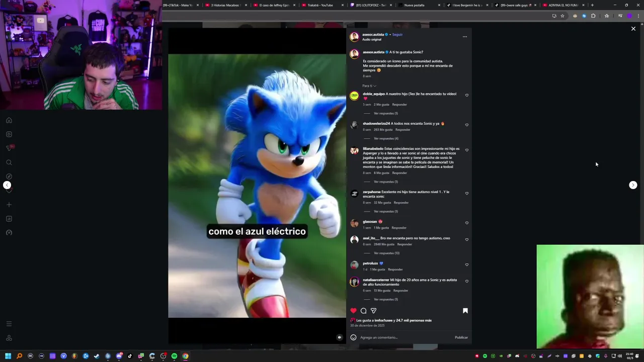Like doble_equipo's comment
Viewport: 644px width, 362px height.
(x=466, y=95)
